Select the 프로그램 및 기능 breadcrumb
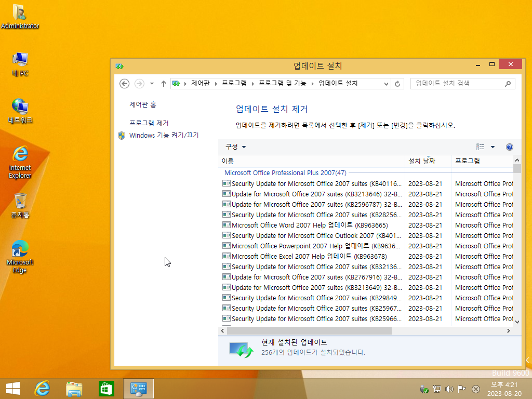This screenshot has height=399, width=532. click(x=282, y=84)
